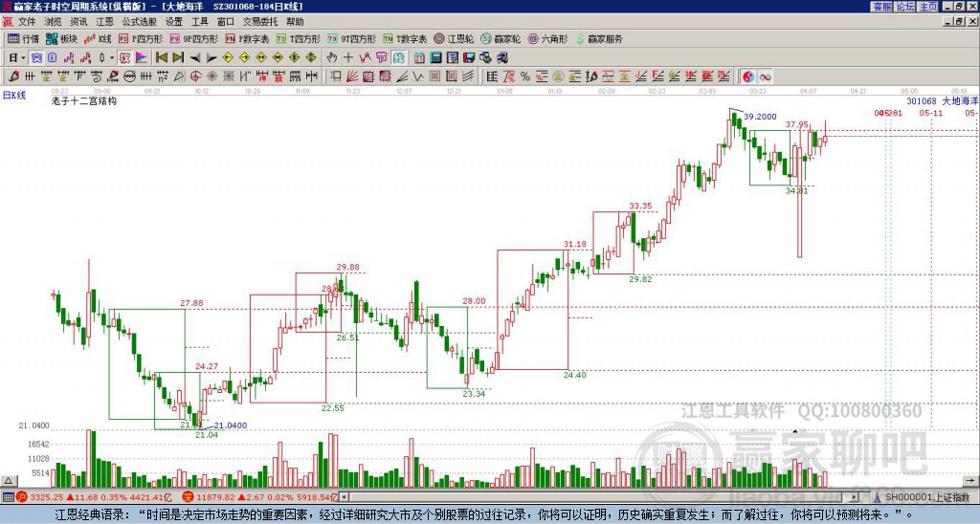Open the 公式选股 menu
This screenshot has height=524, width=980.
click(140, 22)
